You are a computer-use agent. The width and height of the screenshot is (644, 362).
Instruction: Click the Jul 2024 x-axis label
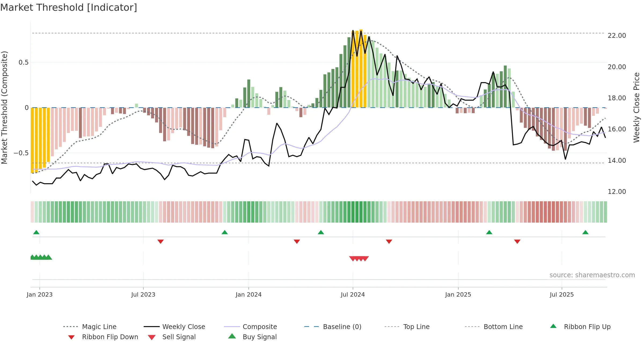tap(353, 294)
